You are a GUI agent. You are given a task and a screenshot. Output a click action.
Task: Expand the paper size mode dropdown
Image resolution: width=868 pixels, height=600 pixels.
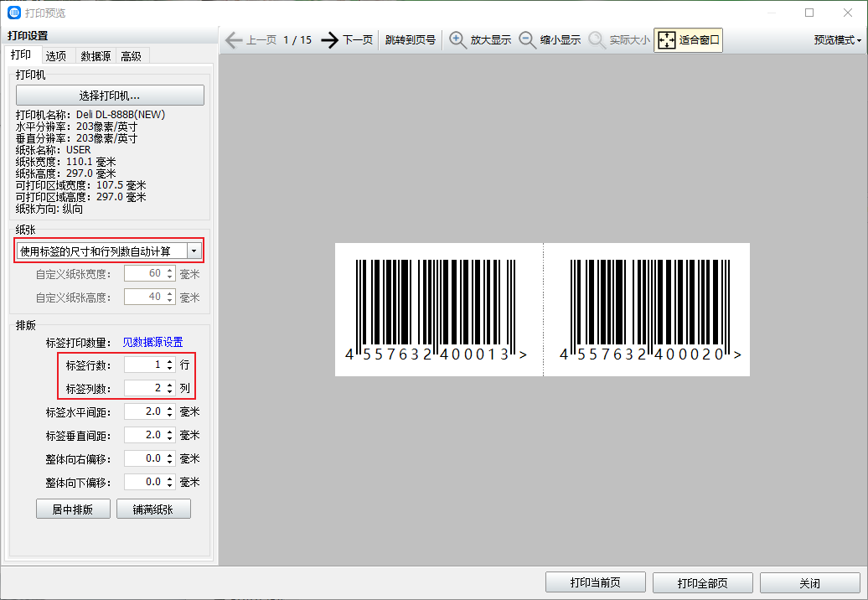(194, 251)
